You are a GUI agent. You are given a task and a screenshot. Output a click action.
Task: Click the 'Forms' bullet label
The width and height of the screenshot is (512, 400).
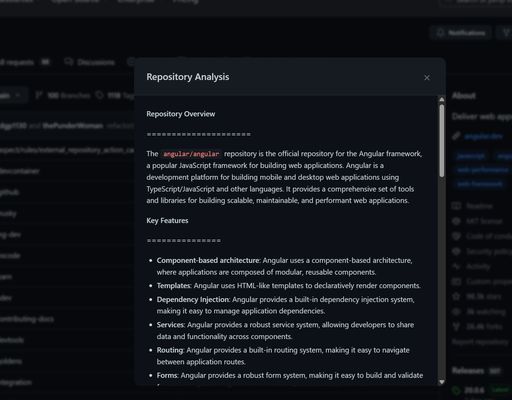pyautogui.click(x=167, y=375)
